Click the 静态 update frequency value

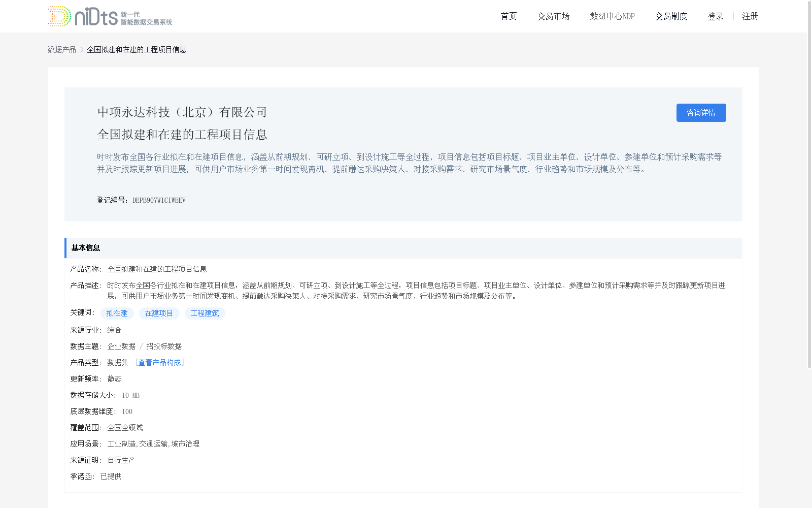(x=114, y=378)
